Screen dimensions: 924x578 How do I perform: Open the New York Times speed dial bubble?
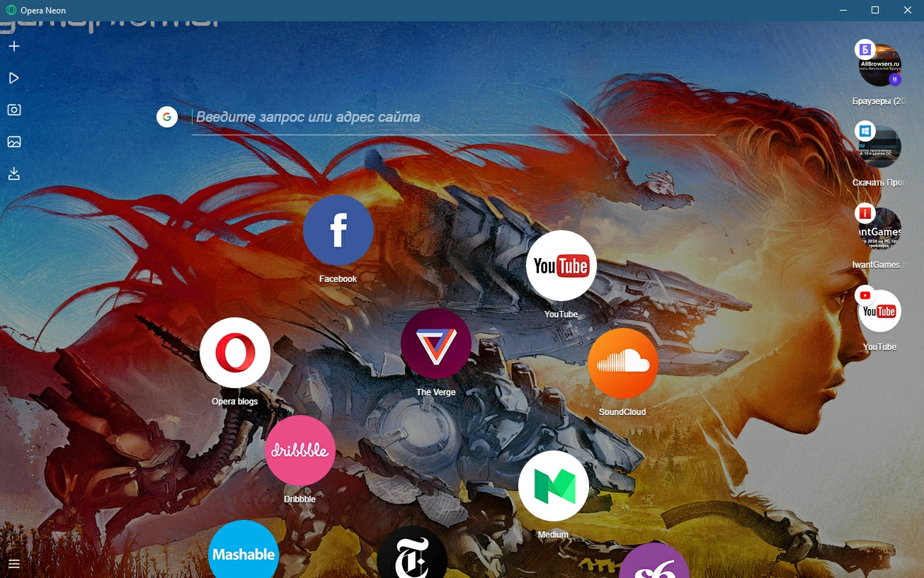coord(412,552)
